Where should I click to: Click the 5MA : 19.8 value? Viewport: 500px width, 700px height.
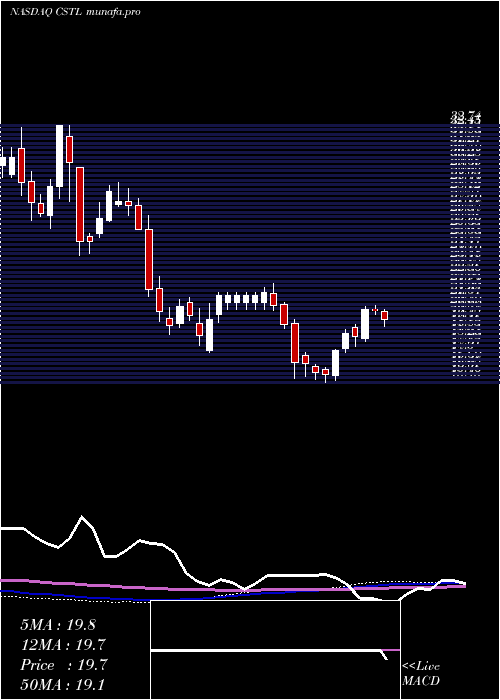point(58,625)
